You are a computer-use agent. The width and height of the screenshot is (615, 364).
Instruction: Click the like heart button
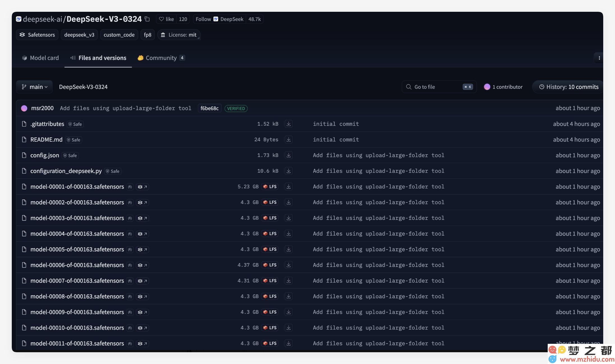(x=166, y=19)
